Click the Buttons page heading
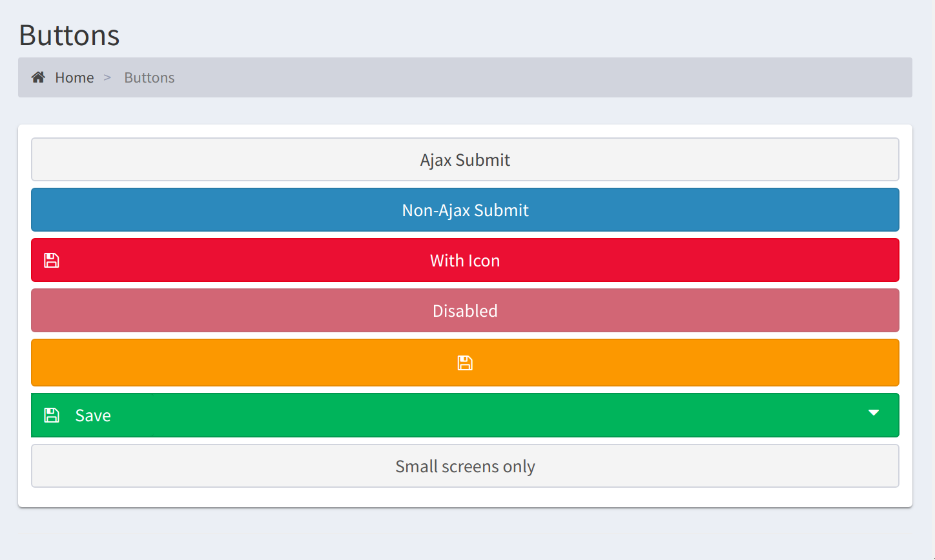 pos(69,35)
